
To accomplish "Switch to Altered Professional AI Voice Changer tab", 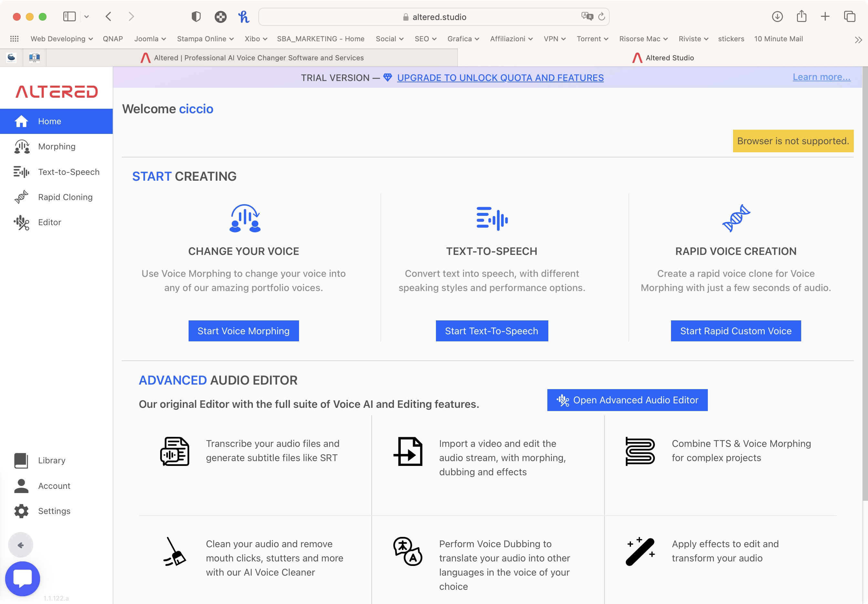I will [252, 58].
